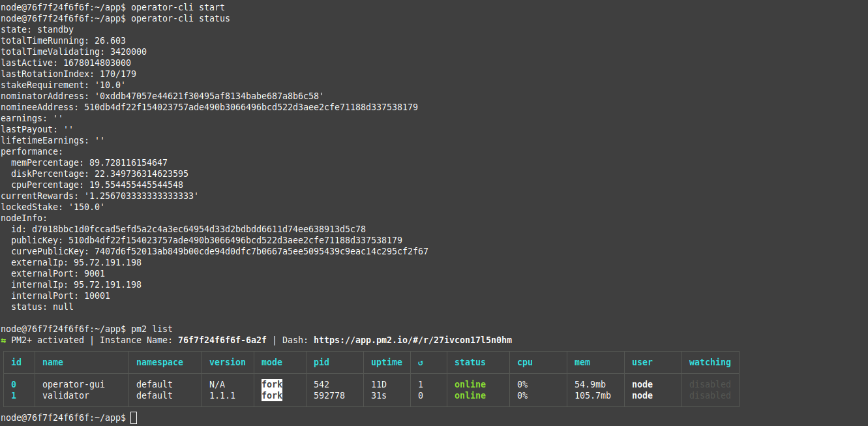This screenshot has width=868, height=426.
Task: Click the PM2+ leaf icon
Action: [5, 340]
